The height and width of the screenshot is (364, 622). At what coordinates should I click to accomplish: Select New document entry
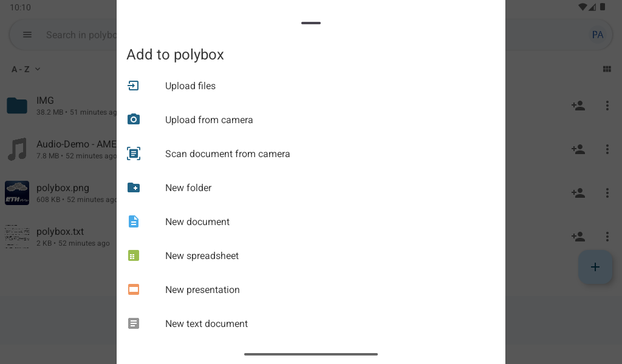(x=310, y=222)
